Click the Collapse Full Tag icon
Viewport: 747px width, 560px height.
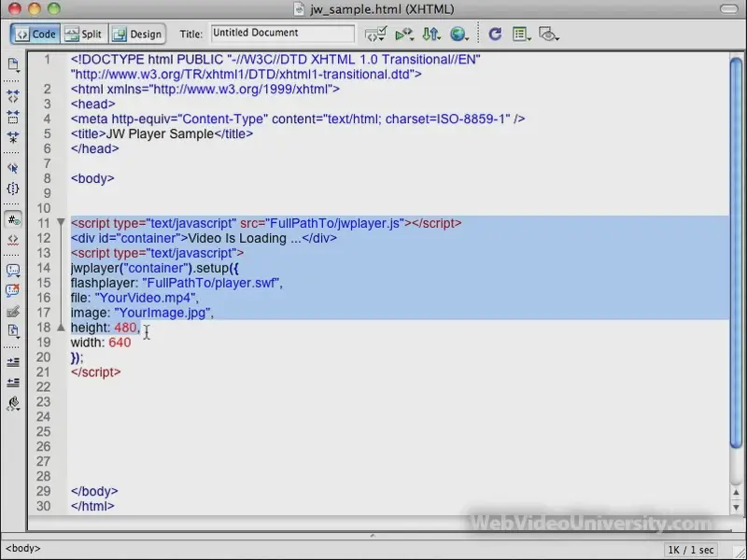[x=13, y=96]
